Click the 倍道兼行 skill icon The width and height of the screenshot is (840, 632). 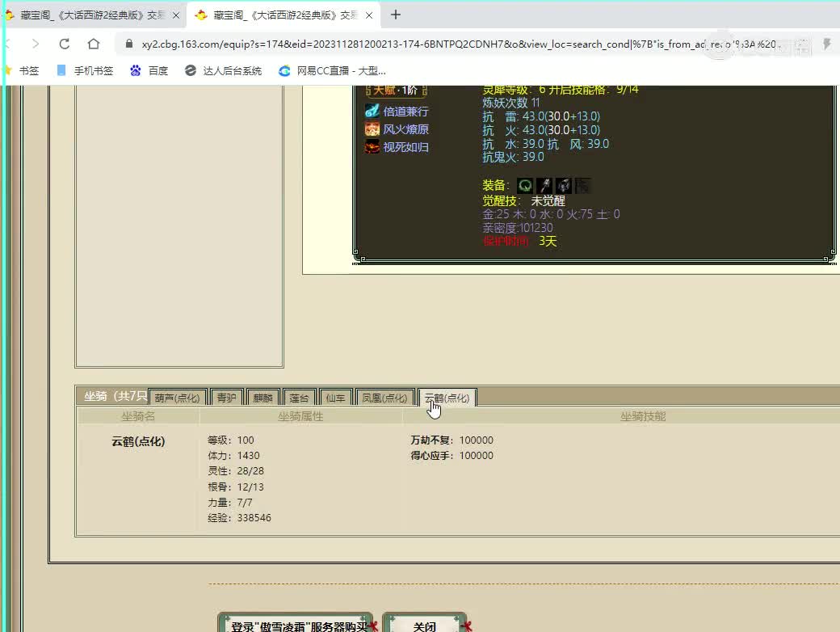pyautogui.click(x=372, y=111)
